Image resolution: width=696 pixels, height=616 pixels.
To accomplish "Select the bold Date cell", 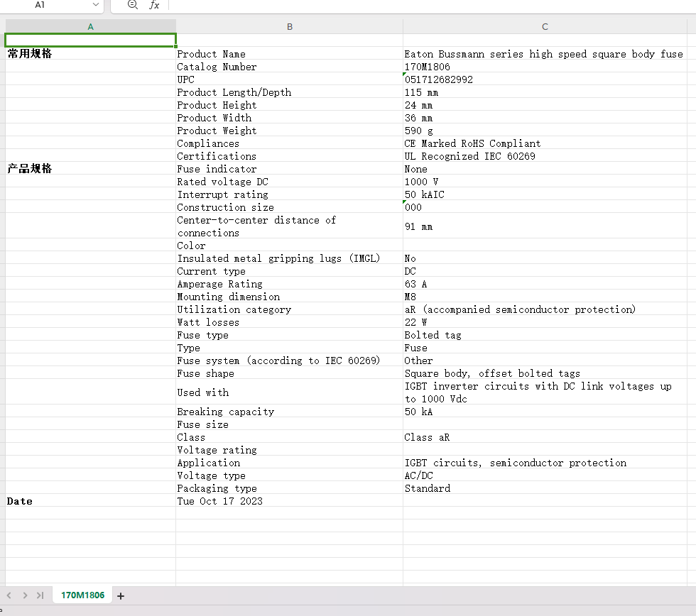I will click(91, 501).
